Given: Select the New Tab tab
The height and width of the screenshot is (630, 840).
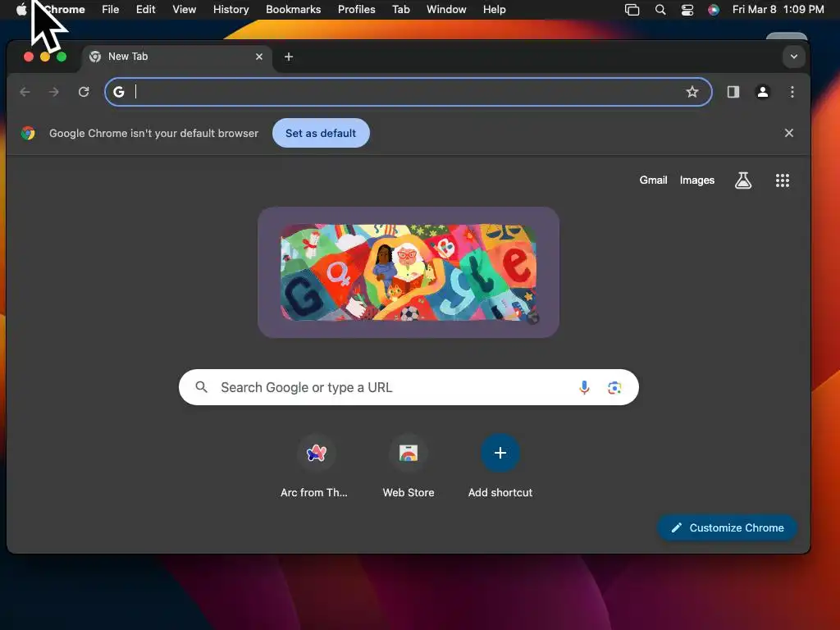Looking at the screenshot, I should click(177, 57).
